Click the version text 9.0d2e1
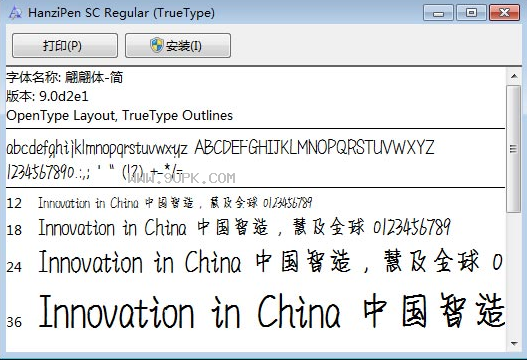The width and height of the screenshot is (527, 361). point(64,96)
